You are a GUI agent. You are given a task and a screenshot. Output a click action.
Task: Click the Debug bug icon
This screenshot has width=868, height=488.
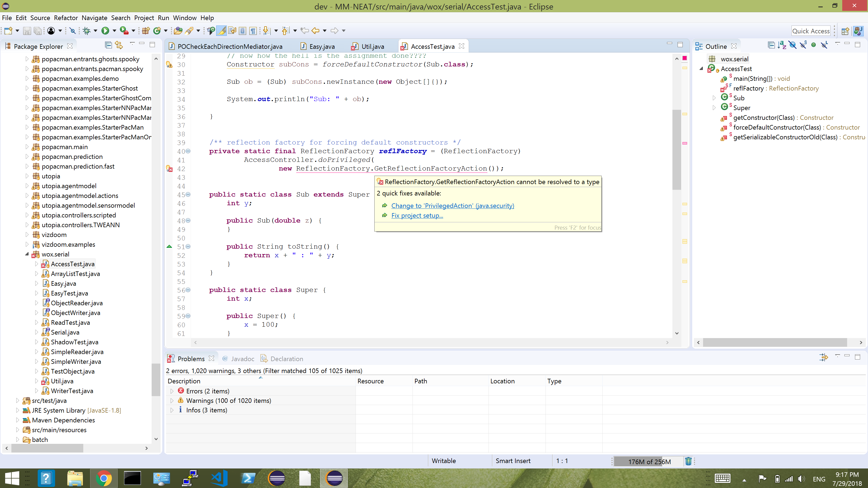pos(87,31)
